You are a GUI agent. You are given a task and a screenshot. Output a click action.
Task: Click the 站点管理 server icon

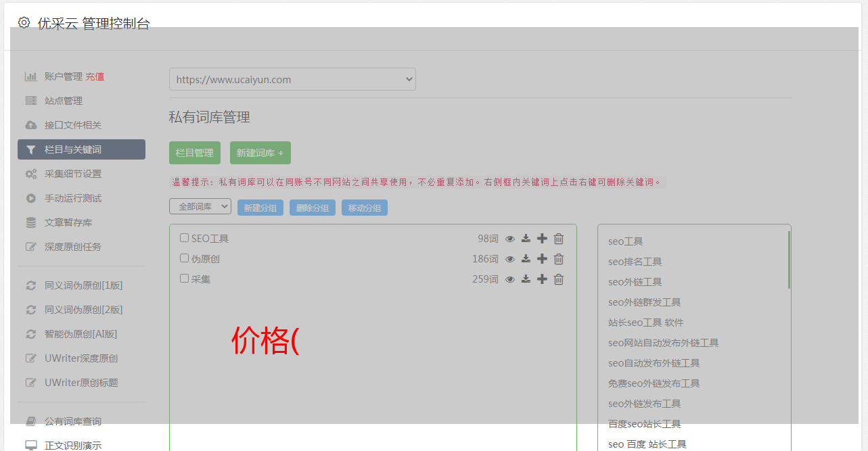click(31, 101)
